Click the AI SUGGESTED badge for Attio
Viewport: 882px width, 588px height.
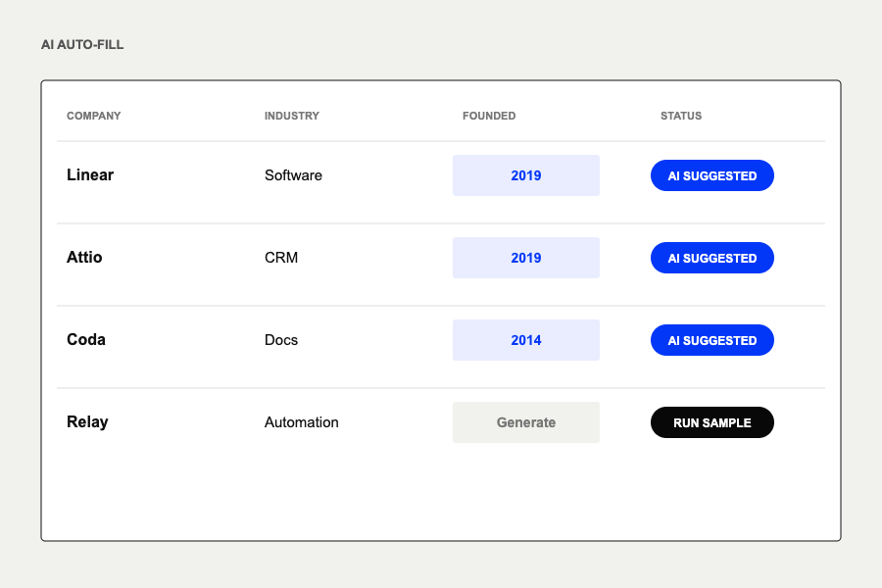(x=712, y=258)
